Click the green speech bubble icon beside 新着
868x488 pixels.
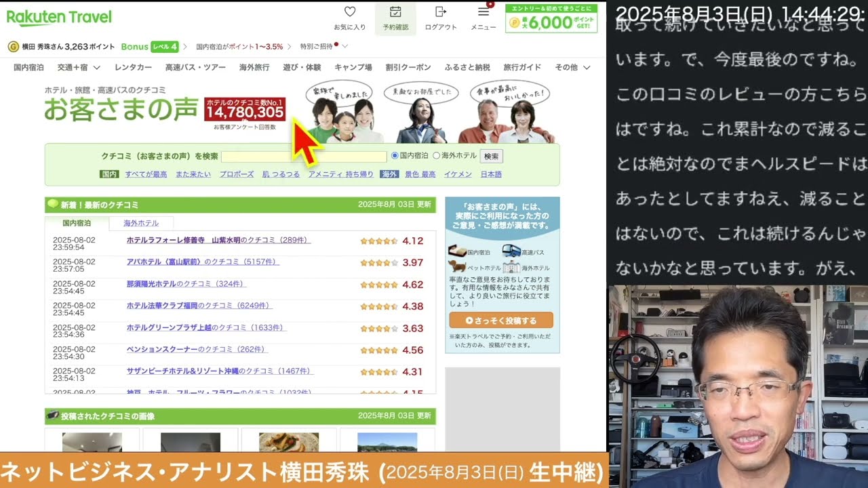pyautogui.click(x=52, y=204)
